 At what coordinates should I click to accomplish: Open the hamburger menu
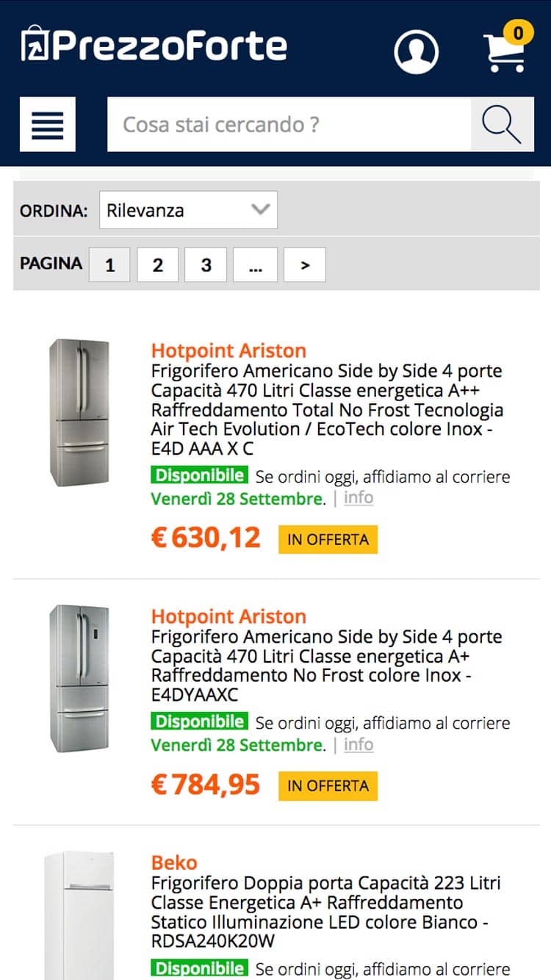(48, 124)
